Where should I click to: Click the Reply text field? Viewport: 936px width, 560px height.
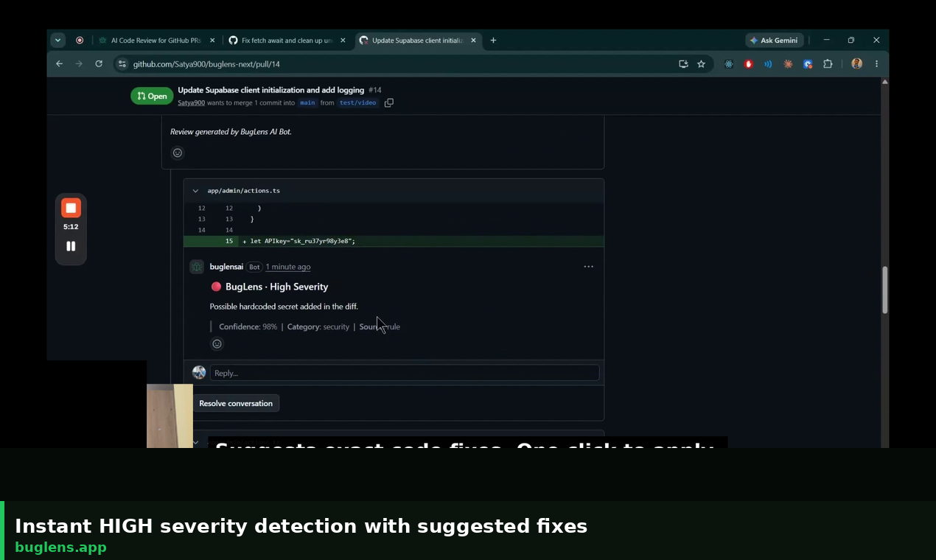tap(405, 373)
